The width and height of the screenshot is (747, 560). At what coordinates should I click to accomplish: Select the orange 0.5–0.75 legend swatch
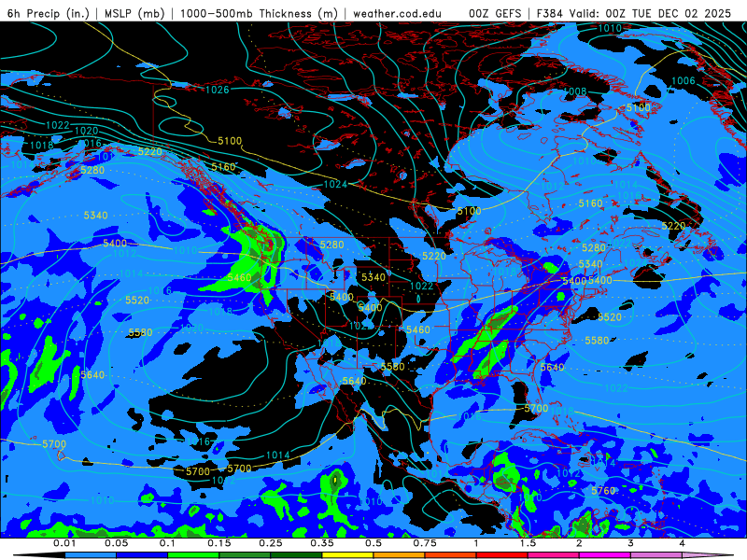click(400, 555)
